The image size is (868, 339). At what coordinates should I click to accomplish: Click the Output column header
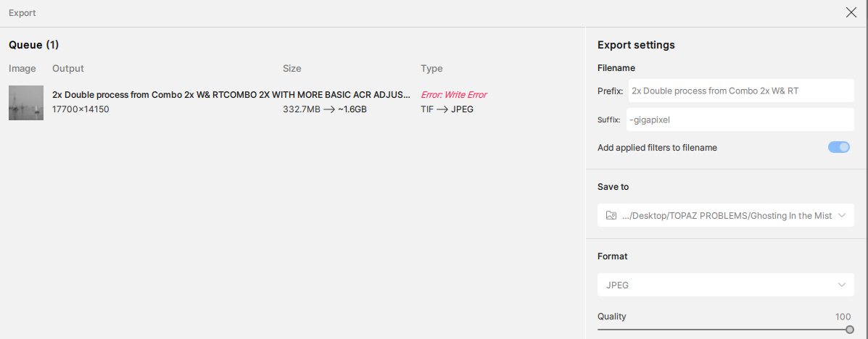(x=68, y=69)
